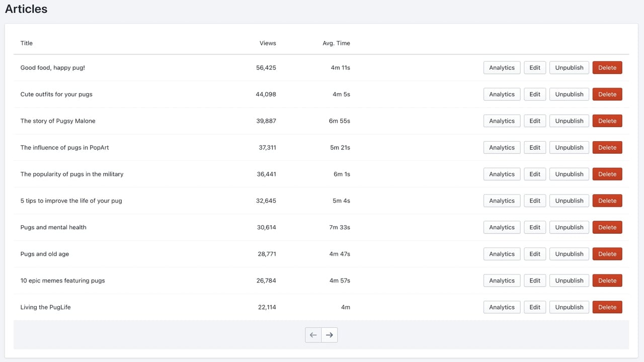View Analytics for '5 tips to improve' article
Screen dimensions: 644x362
(x=502, y=201)
